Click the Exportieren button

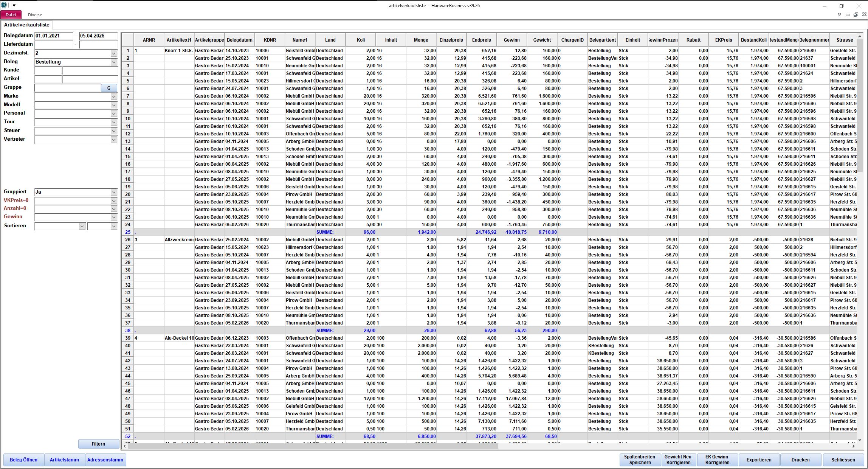coord(759,460)
